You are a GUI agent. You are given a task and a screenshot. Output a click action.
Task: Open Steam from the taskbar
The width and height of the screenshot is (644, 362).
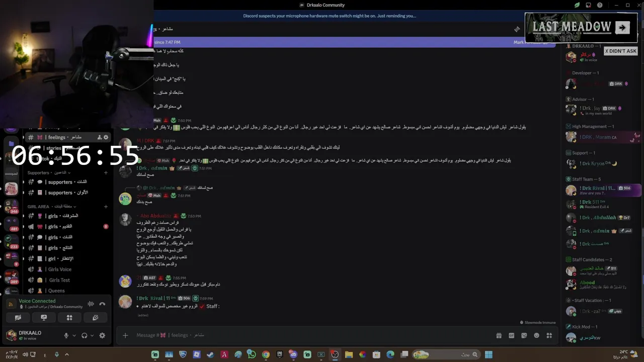210,354
